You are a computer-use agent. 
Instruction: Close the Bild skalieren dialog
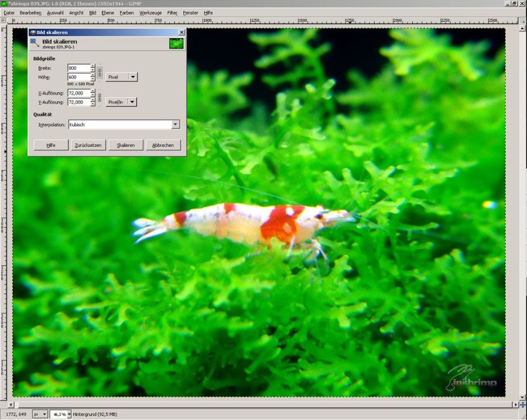click(x=181, y=32)
